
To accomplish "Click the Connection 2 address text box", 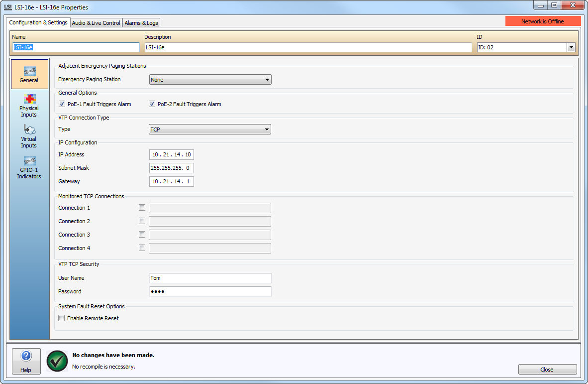I will coord(210,222).
